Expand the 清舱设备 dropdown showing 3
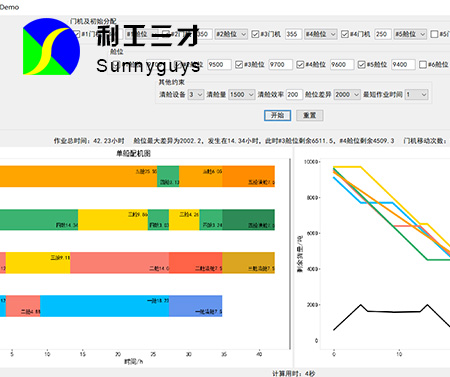Screen dimensions: 450x377 click(196, 95)
